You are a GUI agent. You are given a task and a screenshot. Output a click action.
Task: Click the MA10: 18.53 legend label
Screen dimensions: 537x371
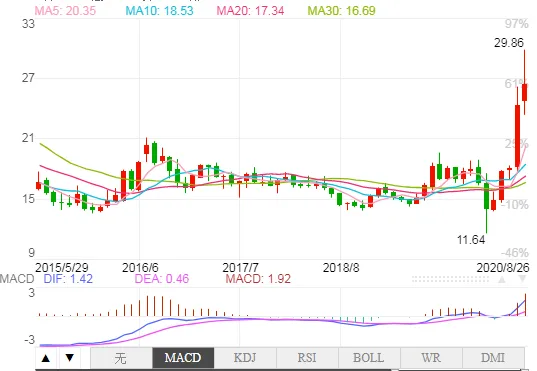[x=159, y=10]
